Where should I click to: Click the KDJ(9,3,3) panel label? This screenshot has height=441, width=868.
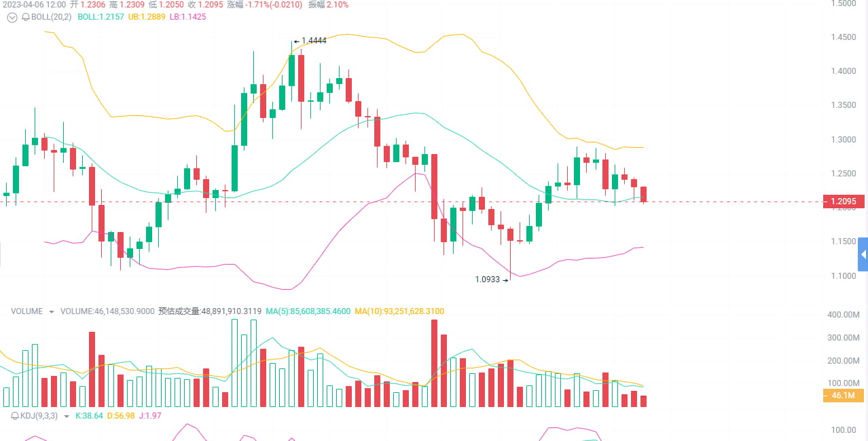pos(37,417)
